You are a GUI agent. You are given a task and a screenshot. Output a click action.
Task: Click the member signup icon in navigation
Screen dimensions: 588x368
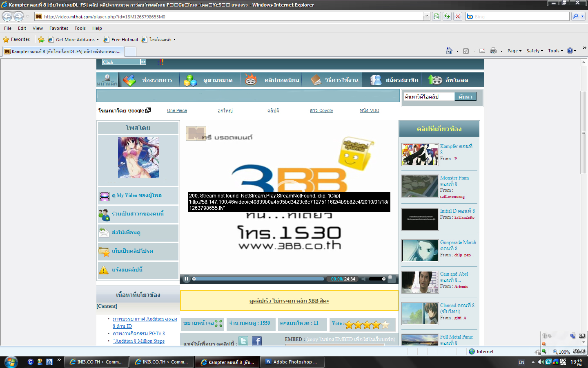[376, 80]
